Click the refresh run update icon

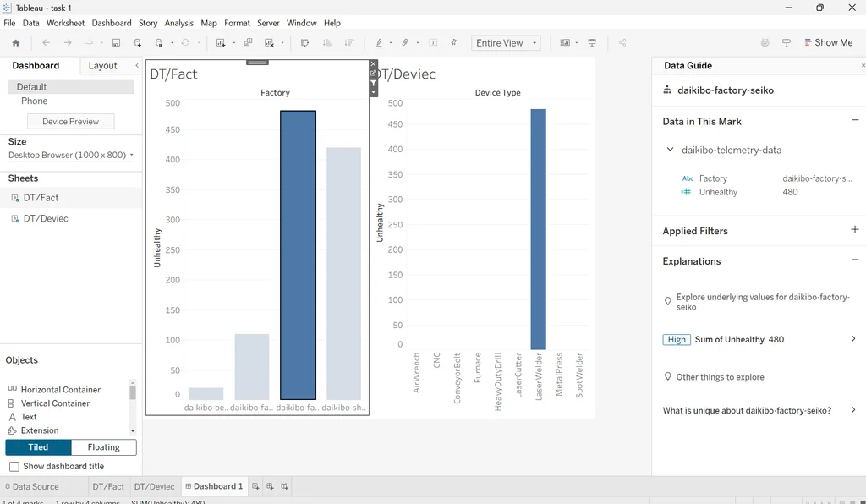tap(185, 42)
